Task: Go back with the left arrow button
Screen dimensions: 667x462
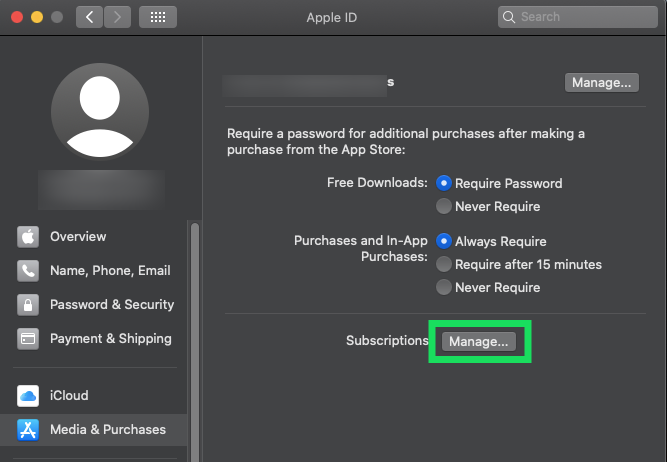Action: (89, 17)
